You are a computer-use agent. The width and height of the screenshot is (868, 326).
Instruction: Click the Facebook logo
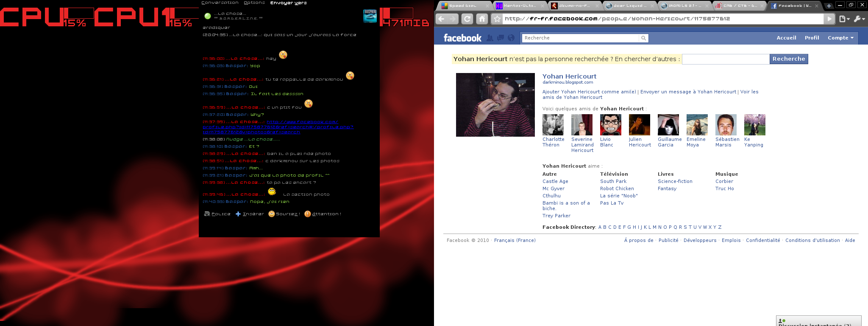click(462, 38)
